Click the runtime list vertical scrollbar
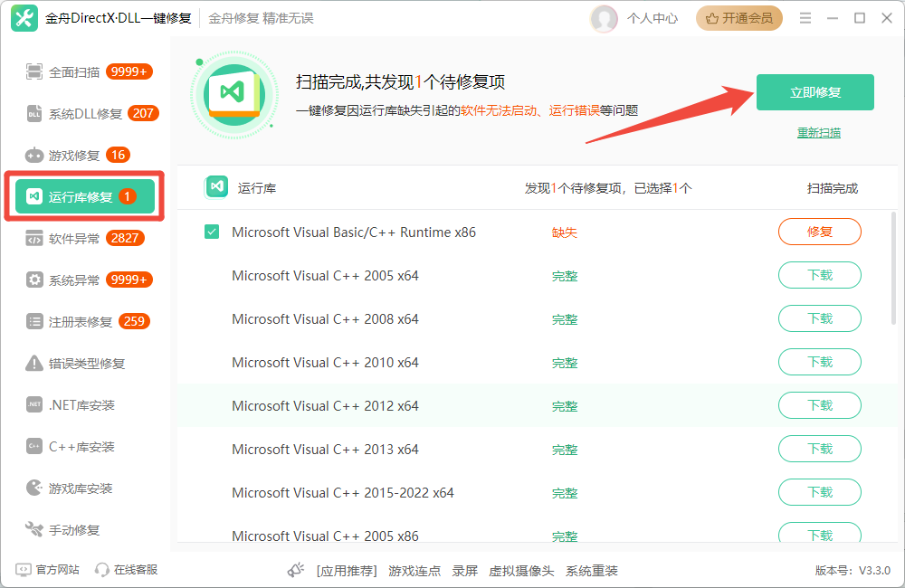Image resolution: width=905 pixels, height=588 pixels. click(893, 269)
